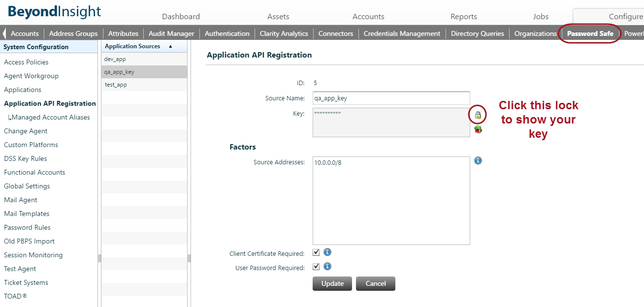Click the BeyondInsight logo

54,11
